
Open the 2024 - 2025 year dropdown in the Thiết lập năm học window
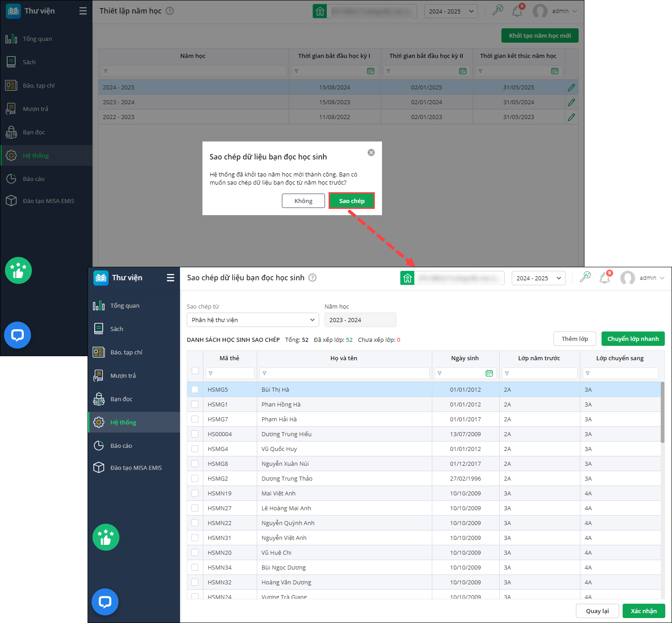[451, 11]
